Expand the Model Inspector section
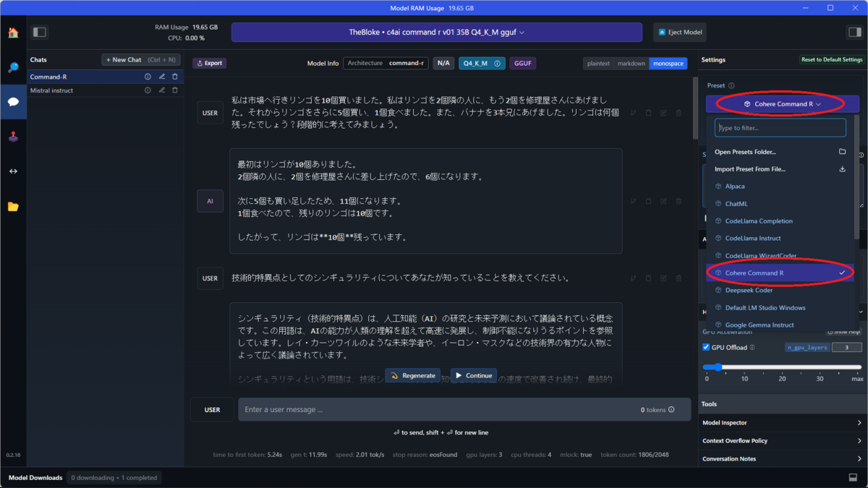 pyautogui.click(x=783, y=423)
